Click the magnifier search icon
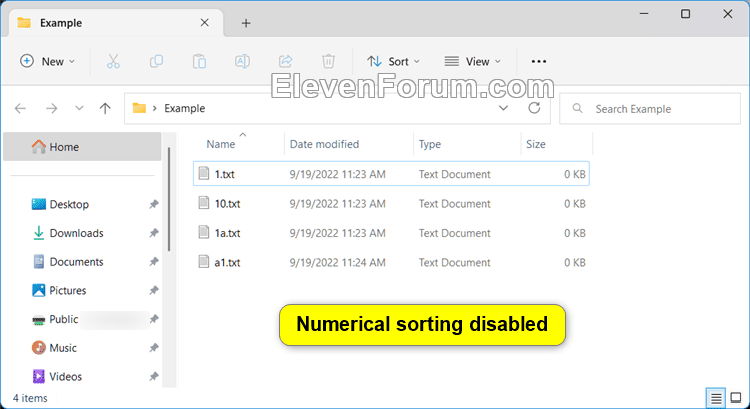Screen dimensions: 750x409 click(x=577, y=109)
